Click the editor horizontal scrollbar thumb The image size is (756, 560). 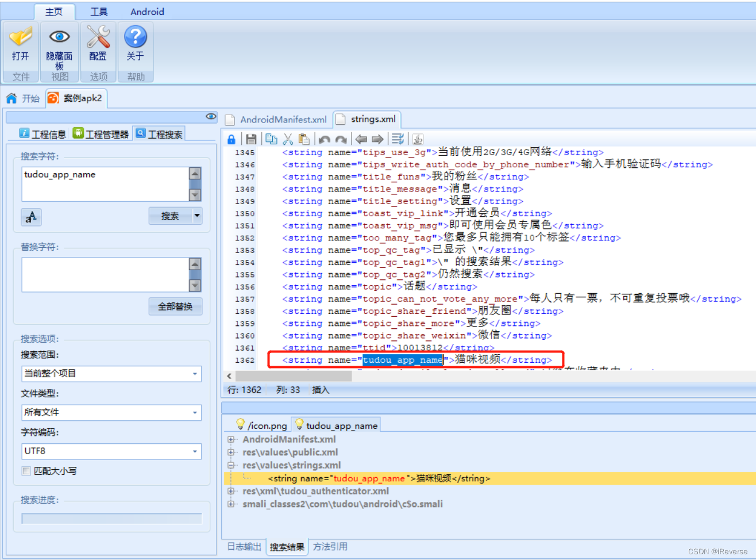(x=294, y=376)
